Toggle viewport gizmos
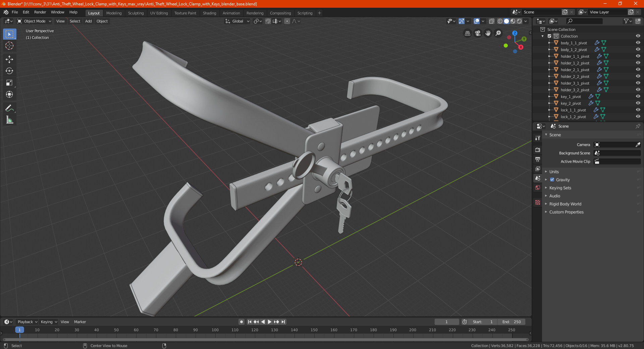Screen dimensions: 644x349 tap(462, 21)
